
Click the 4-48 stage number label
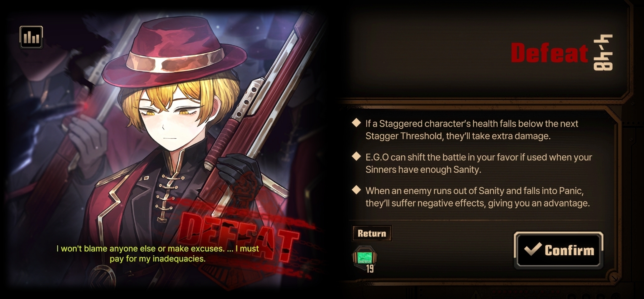[x=603, y=53]
